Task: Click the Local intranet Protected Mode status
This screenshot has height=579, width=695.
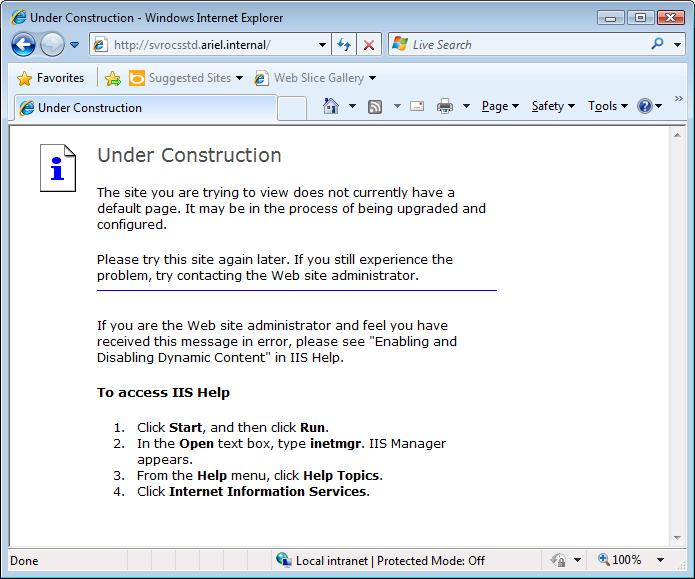Action: tap(390, 561)
